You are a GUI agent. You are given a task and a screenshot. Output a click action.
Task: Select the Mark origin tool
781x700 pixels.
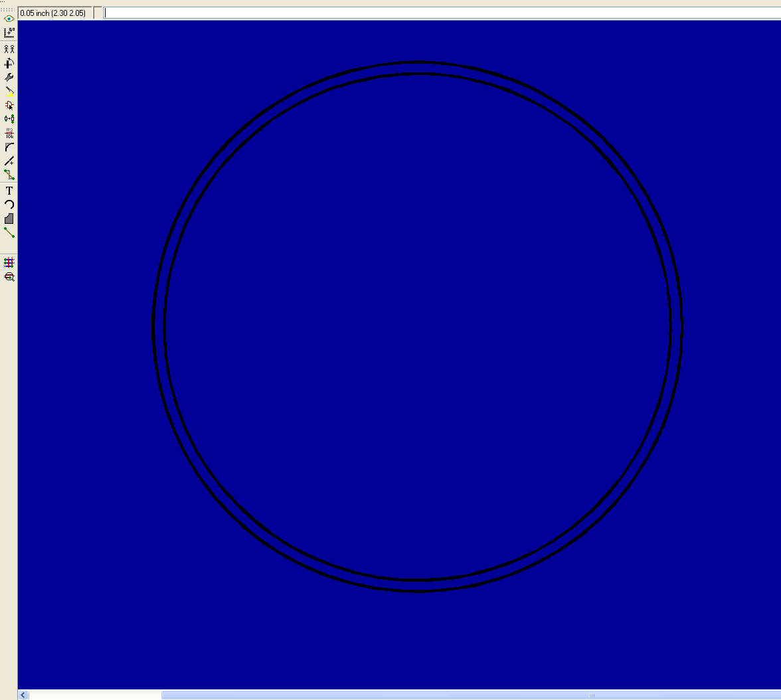click(x=9, y=33)
